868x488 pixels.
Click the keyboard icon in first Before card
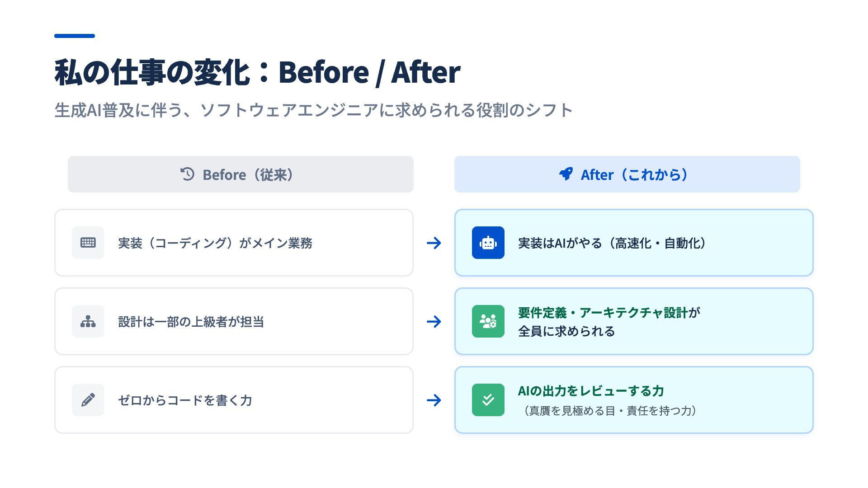pyautogui.click(x=88, y=243)
